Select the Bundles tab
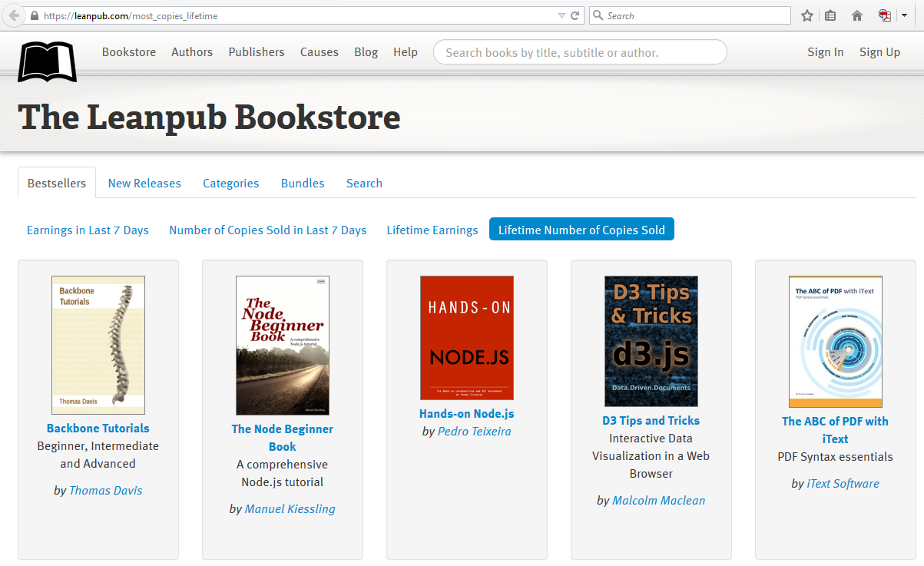The image size is (924, 566). (x=303, y=184)
